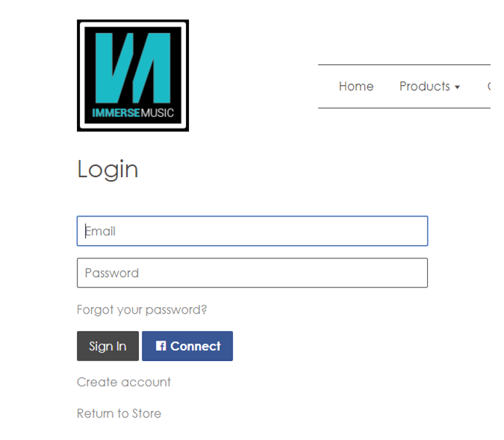504x440 pixels.
Task: Submit with the Sign In button
Action: point(108,346)
